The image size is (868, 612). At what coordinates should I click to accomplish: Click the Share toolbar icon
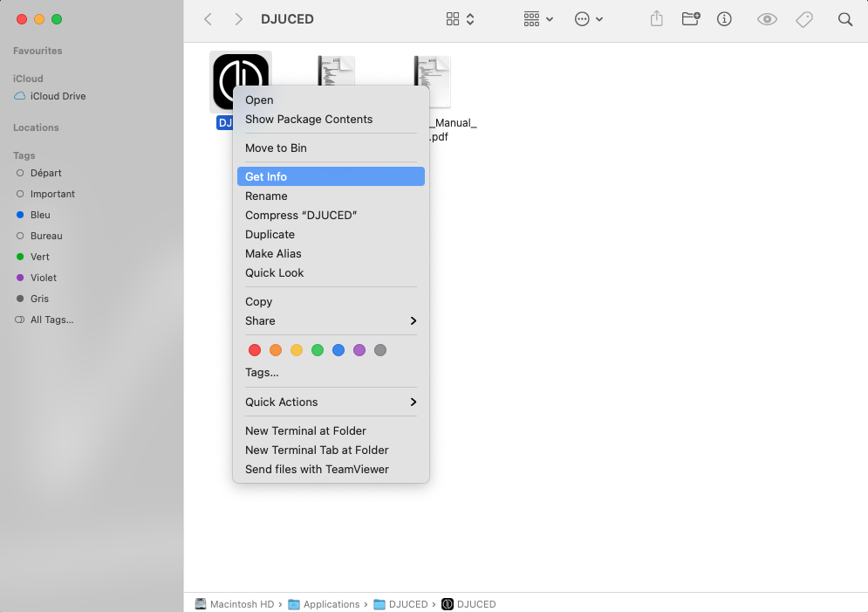pyautogui.click(x=657, y=19)
